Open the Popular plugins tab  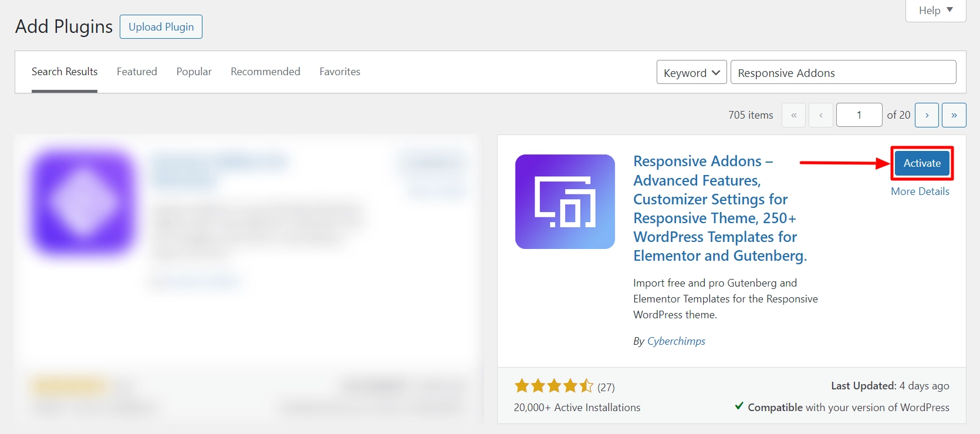(x=194, y=72)
